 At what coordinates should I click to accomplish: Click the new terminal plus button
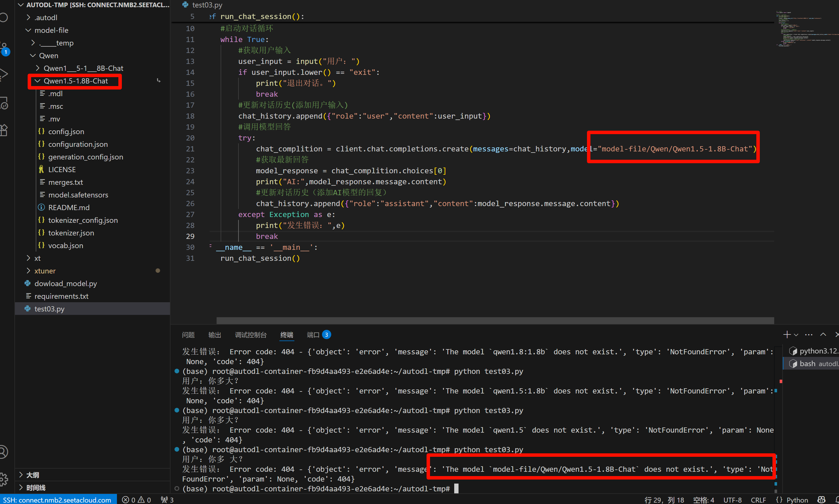coord(787,334)
